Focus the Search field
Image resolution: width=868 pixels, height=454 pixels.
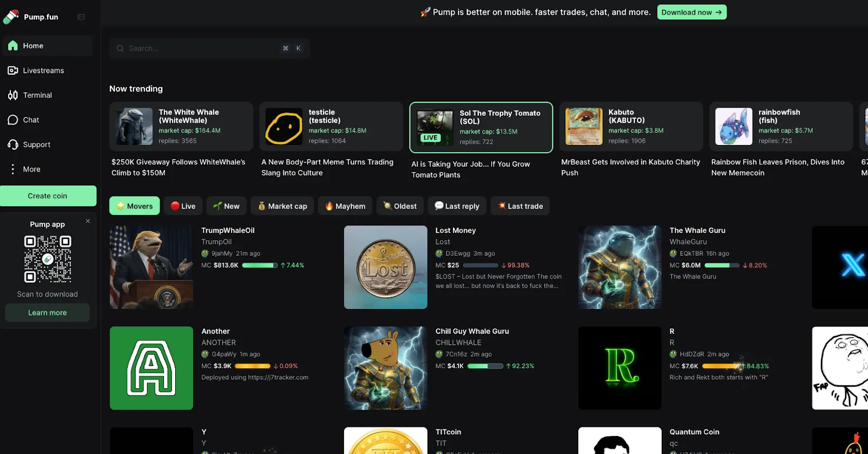pyautogui.click(x=209, y=48)
